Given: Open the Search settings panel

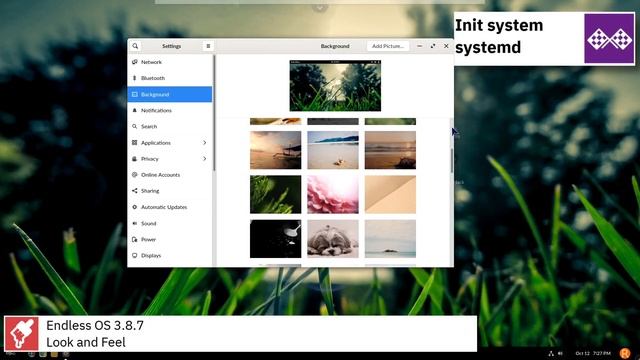Looking at the screenshot, I should pyautogui.click(x=170, y=127).
